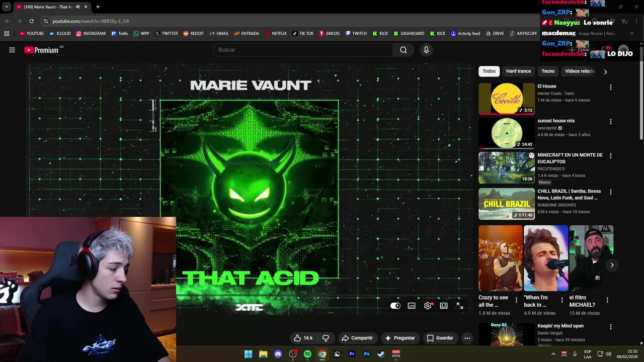
Task: Open Chrome tab search dropdown
Action: (x=7, y=7)
